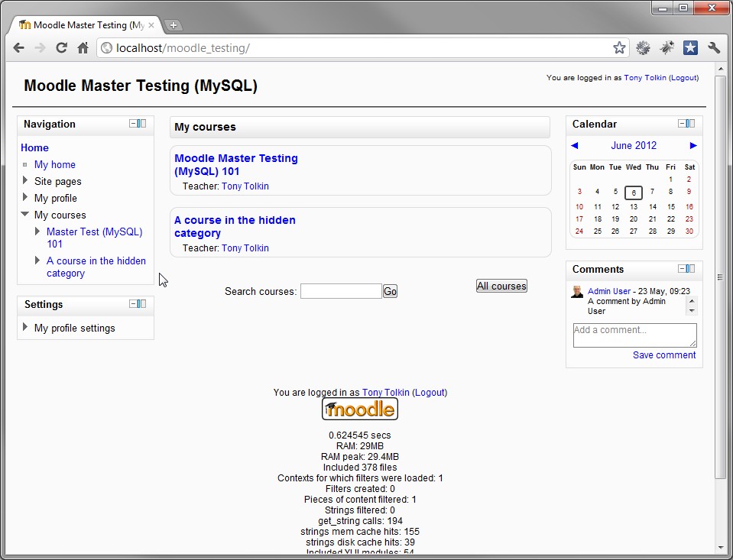Focus the Search courses field
Screen dimensions: 733x560
pyautogui.click(x=341, y=291)
